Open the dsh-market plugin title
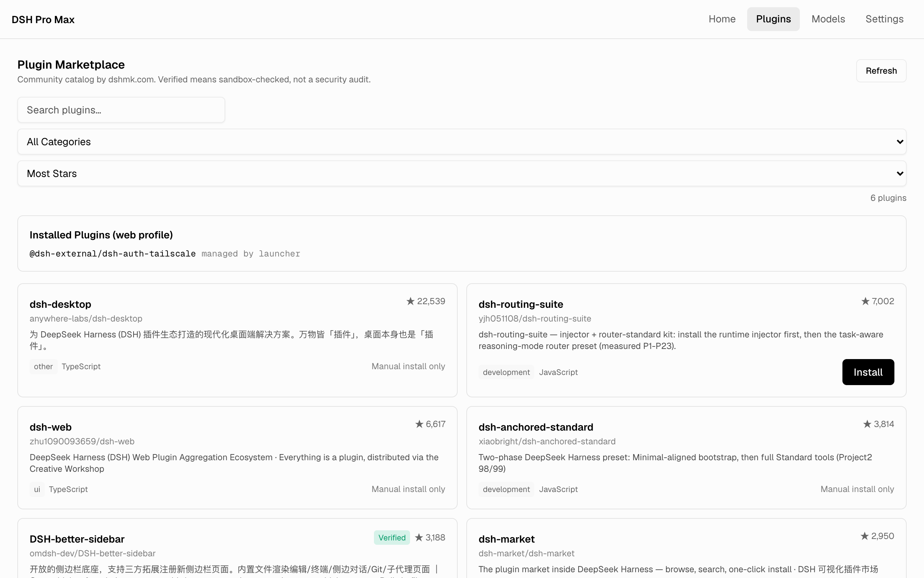The height and width of the screenshot is (578, 924). pyautogui.click(x=506, y=539)
